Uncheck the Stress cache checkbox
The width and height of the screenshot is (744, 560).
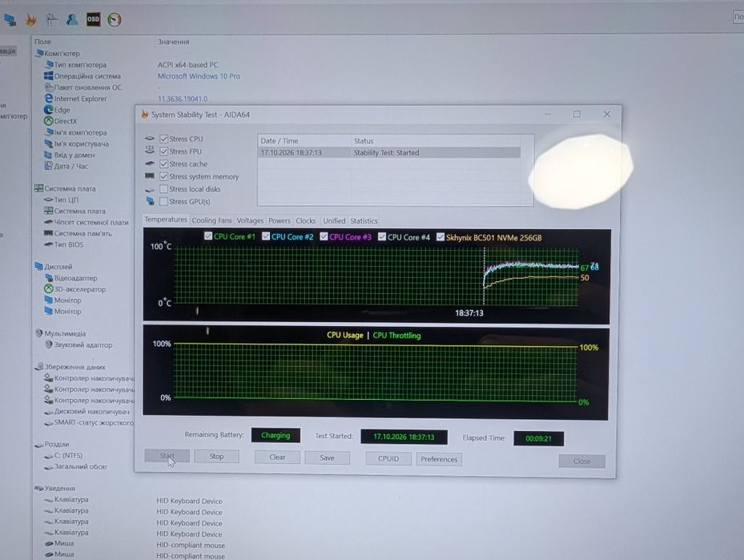click(163, 163)
